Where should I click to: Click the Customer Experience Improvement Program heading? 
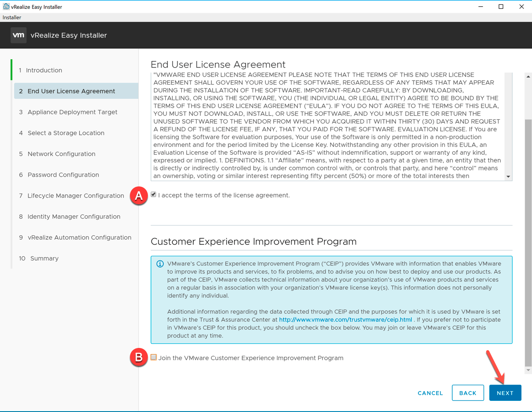pos(253,242)
